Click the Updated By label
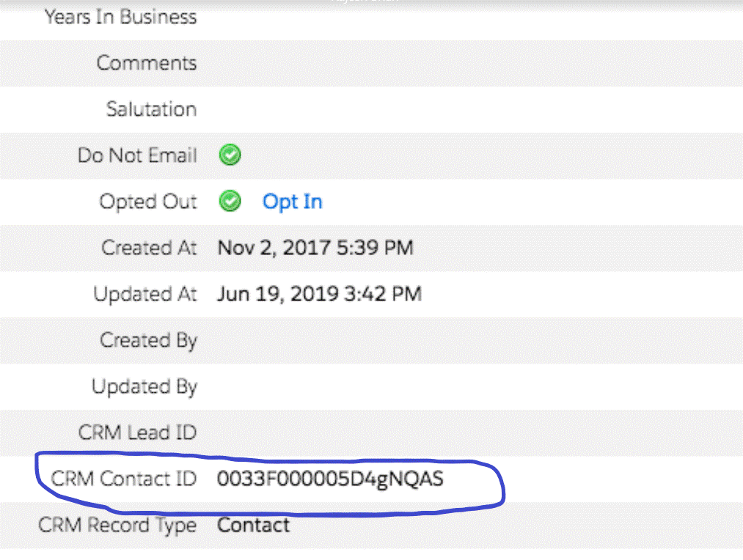The width and height of the screenshot is (743, 560). 144,386
